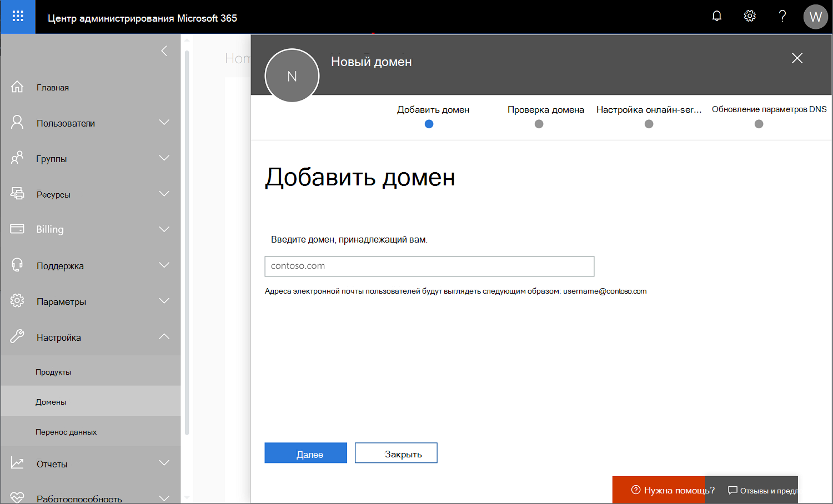833x504 pixels.
Task: Click the Проверка домена step dot
Action: coord(539,124)
